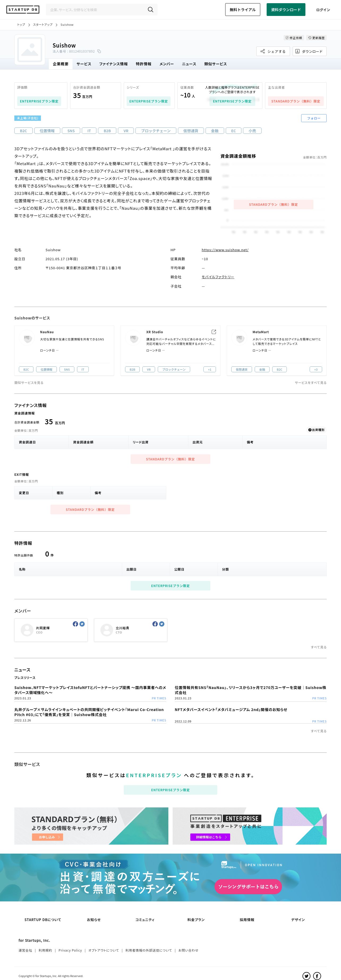Click the NauNau service thumbnail
The width and height of the screenshot is (341, 980).
point(27,337)
